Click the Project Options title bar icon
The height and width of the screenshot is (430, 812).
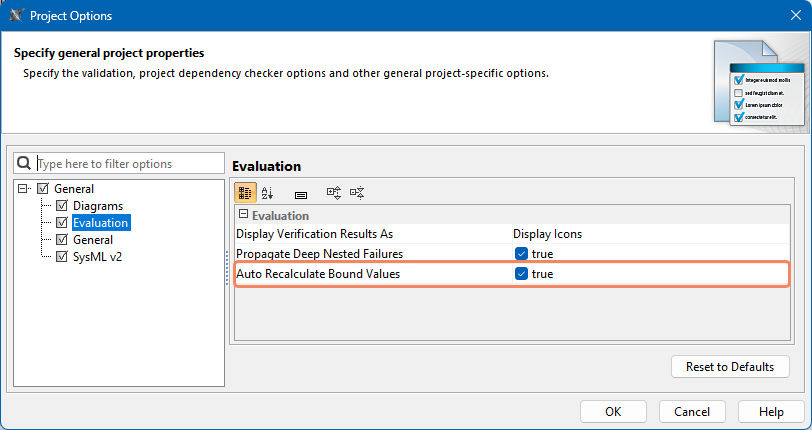(17, 16)
